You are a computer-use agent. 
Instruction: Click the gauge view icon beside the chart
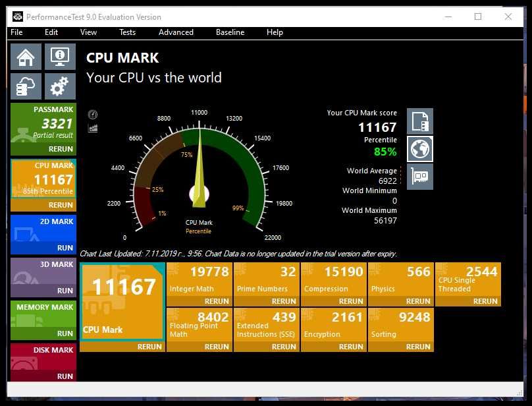pyautogui.click(x=93, y=115)
